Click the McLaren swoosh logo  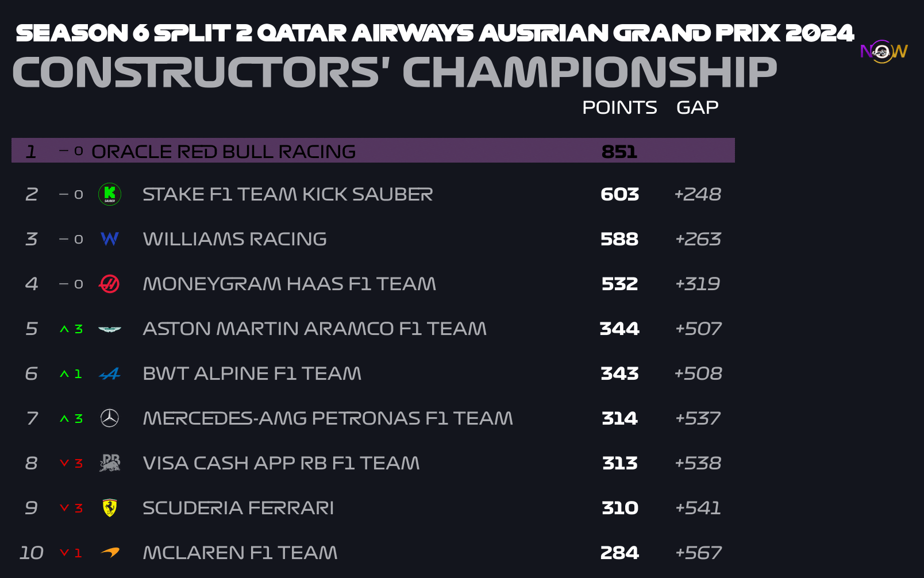[x=110, y=553]
